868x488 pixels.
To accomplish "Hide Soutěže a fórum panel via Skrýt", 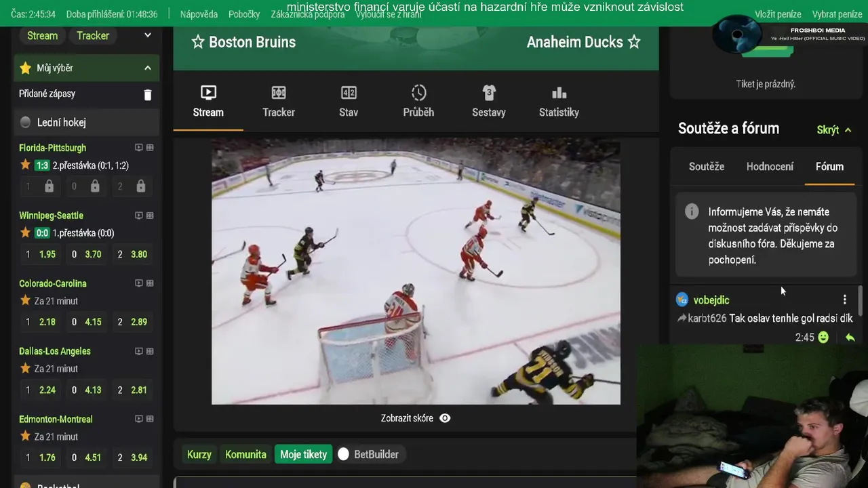I will pos(834,129).
